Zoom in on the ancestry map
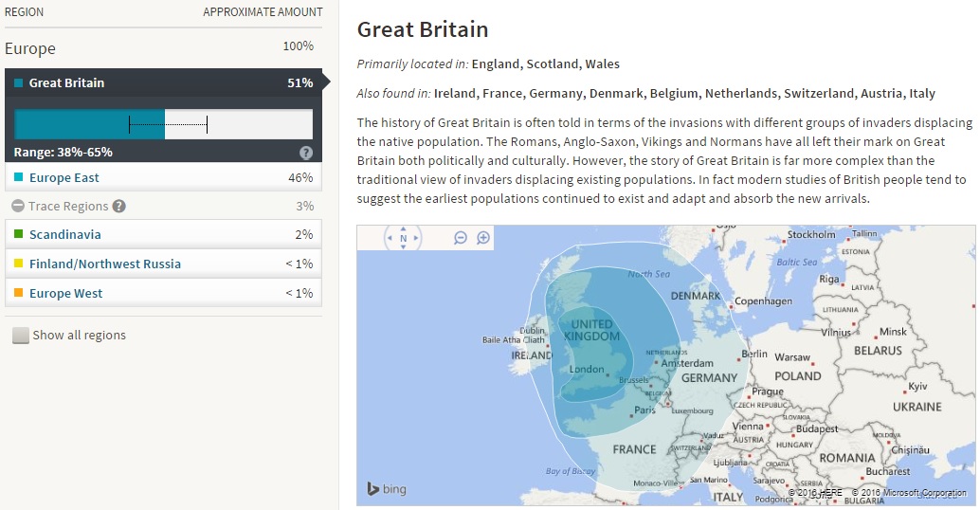Screen dimensions: 980x510 (483, 238)
